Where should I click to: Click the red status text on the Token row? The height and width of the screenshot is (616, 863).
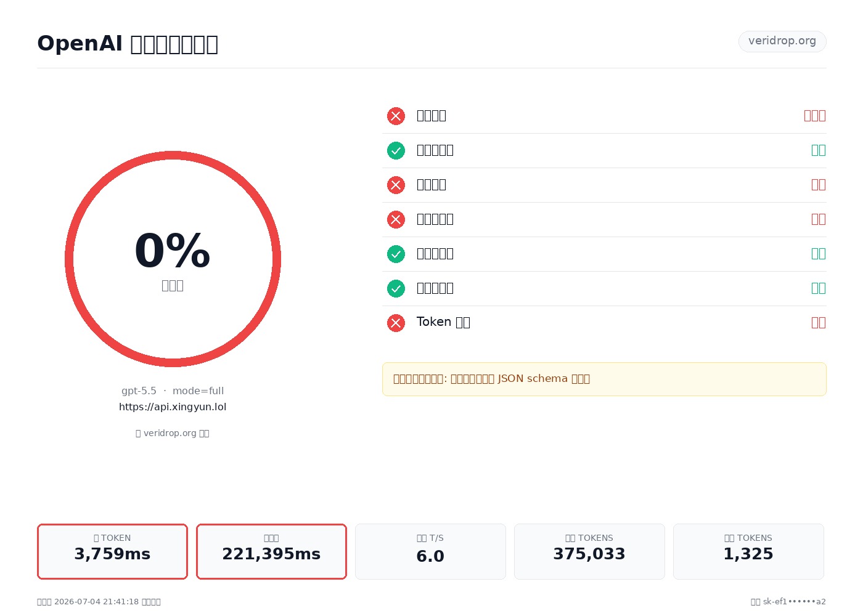(x=818, y=323)
